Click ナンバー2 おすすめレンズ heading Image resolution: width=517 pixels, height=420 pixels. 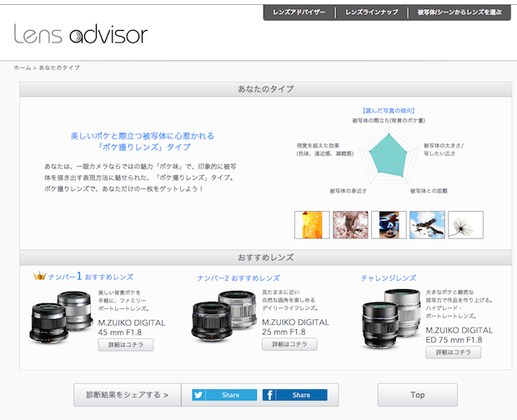tap(238, 278)
